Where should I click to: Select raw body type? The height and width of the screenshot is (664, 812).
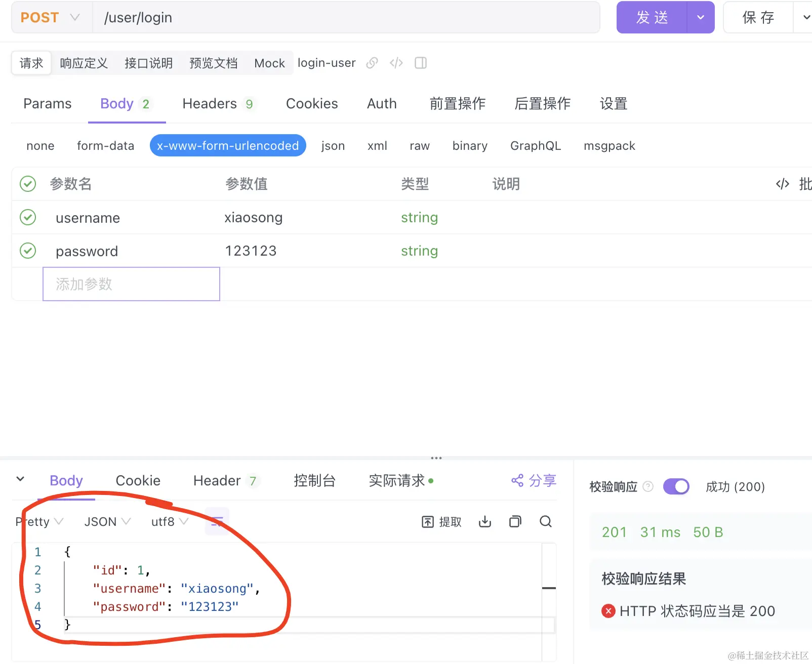point(420,146)
